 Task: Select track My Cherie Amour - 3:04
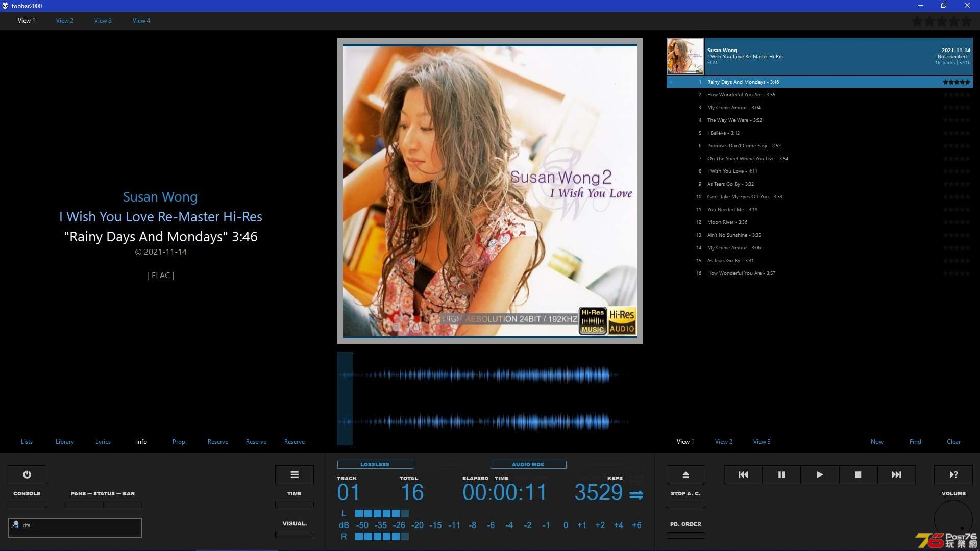[x=819, y=108]
